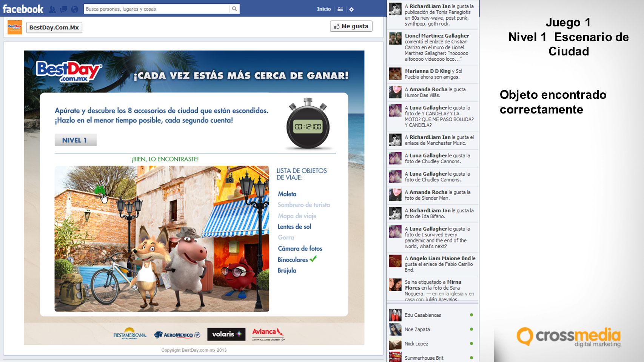This screenshot has height=362, width=644.
Task: Select 'Binoculares' in the object list
Action: coord(293,259)
